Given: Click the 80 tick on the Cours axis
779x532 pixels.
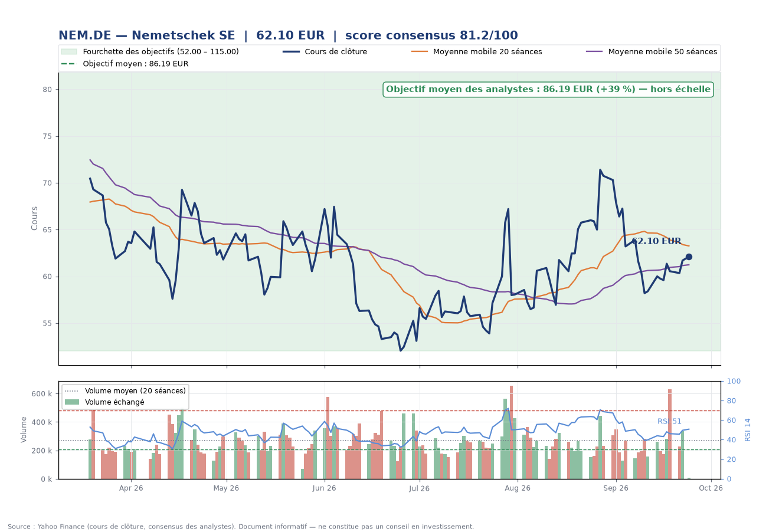Looking at the screenshot, I should pyautogui.click(x=48, y=90).
